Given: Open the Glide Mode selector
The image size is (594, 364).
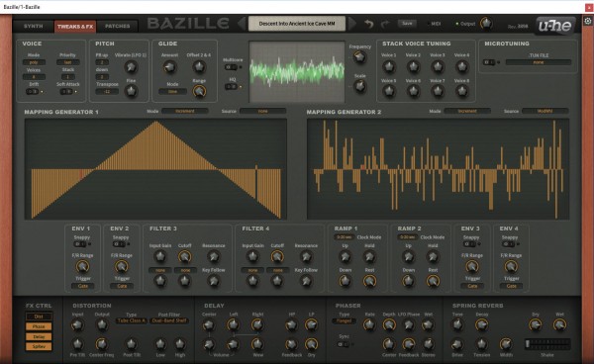Looking at the screenshot, I should [x=172, y=92].
